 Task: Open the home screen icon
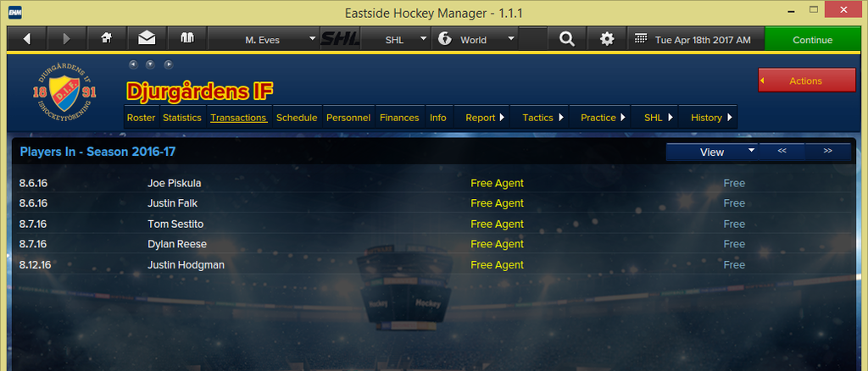pos(106,39)
